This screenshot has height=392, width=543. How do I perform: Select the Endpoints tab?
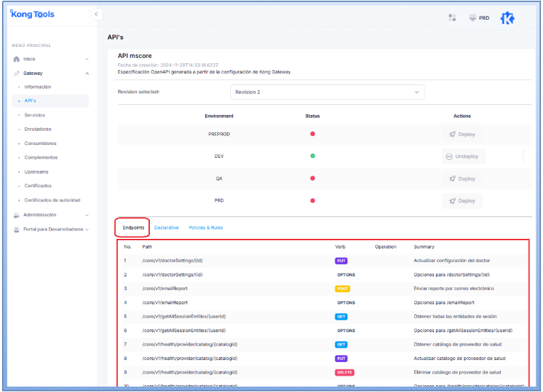coord(131,227)
